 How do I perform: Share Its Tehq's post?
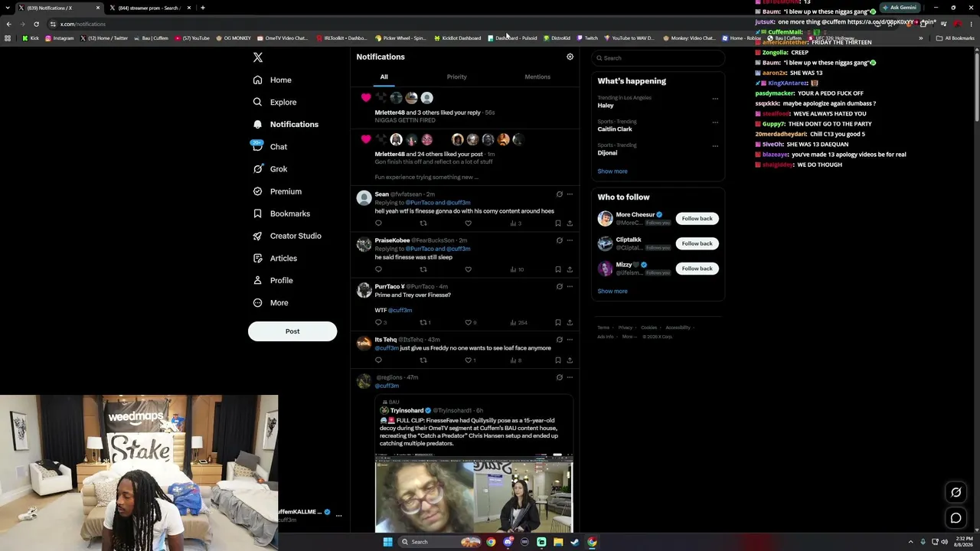point(570,360)
